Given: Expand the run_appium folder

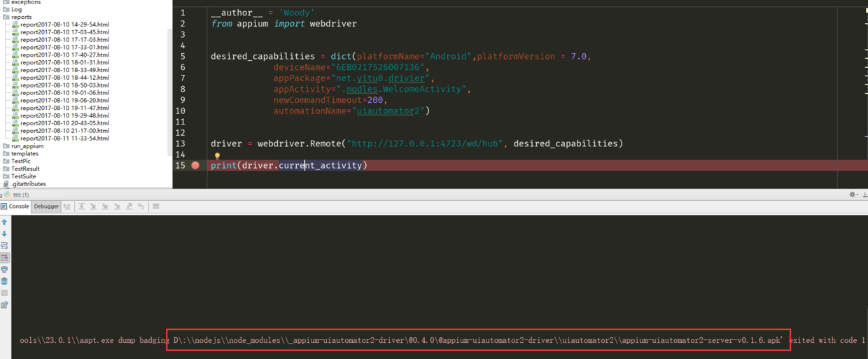Looking at the screenshot, I should tap(6, 146).
